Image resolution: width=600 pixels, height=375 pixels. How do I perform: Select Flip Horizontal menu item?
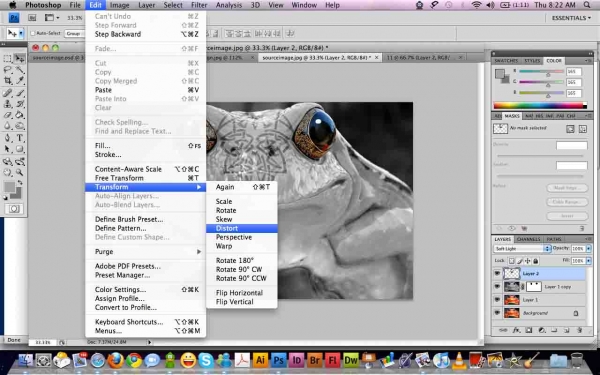pos(241,293)
